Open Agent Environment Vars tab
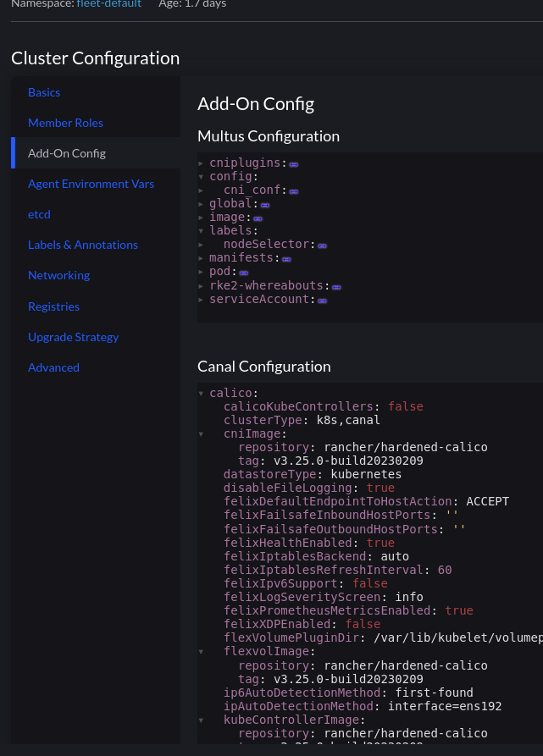This screenshot has width=543, height=756. tap(91, 184)
